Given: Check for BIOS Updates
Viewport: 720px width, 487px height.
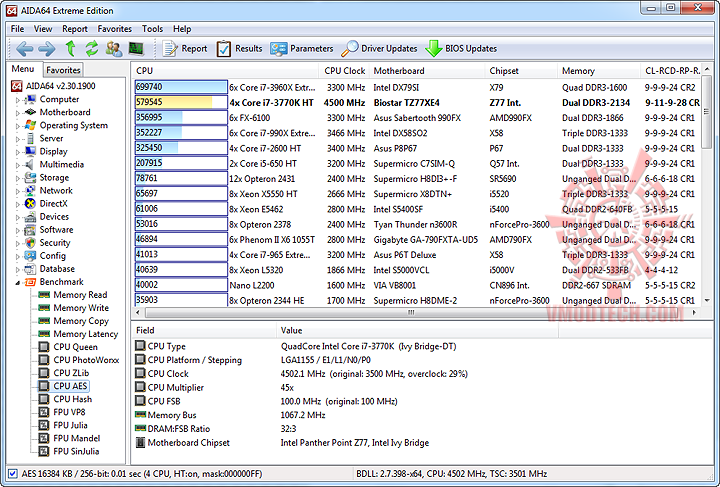Looking at the screenshot, I should [461, 48].
